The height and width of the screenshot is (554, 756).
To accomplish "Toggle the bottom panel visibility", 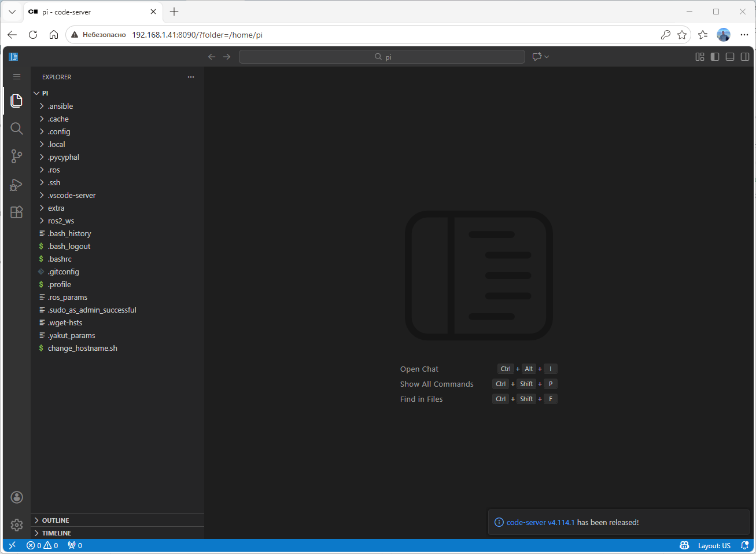I will [730, 57].
